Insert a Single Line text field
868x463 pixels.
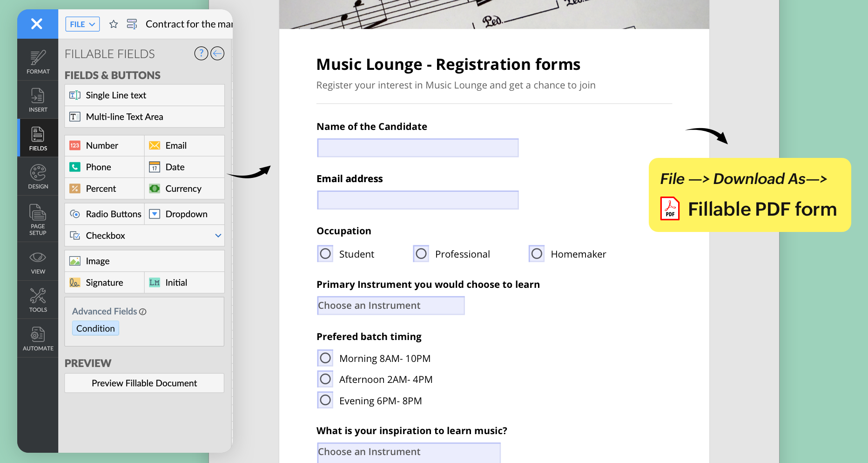tap(144, 95)
